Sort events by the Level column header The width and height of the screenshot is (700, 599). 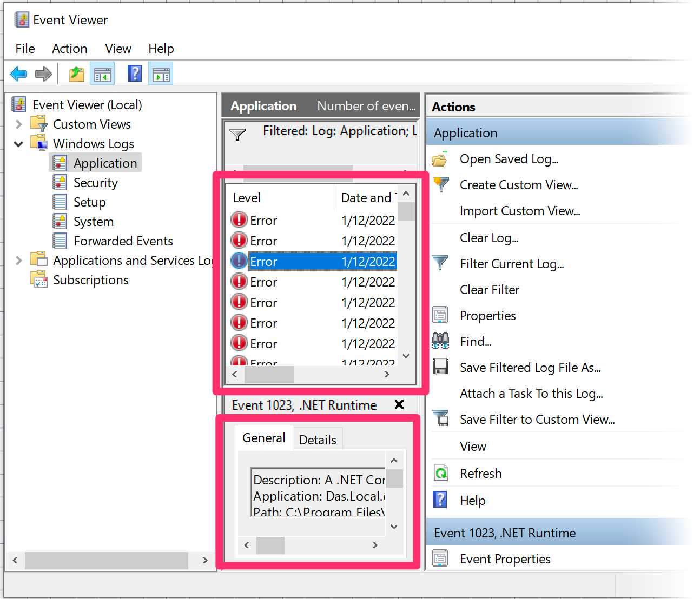[x=279, y=198]
